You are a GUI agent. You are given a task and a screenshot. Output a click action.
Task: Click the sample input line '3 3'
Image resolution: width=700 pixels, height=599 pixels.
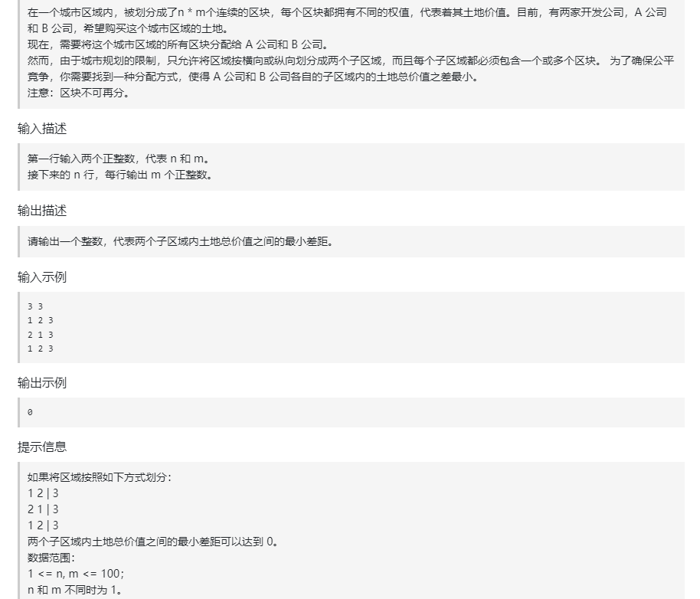point(32,306)
